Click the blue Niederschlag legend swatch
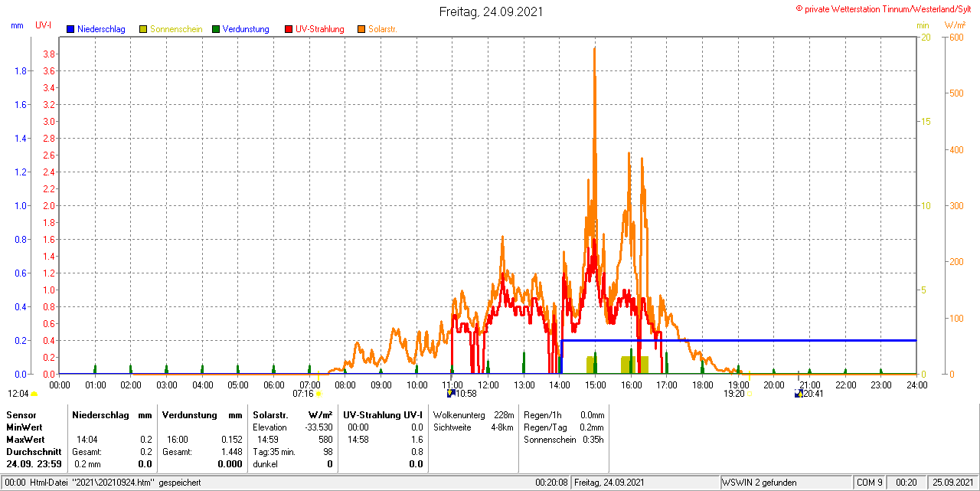 click(70, 29)
